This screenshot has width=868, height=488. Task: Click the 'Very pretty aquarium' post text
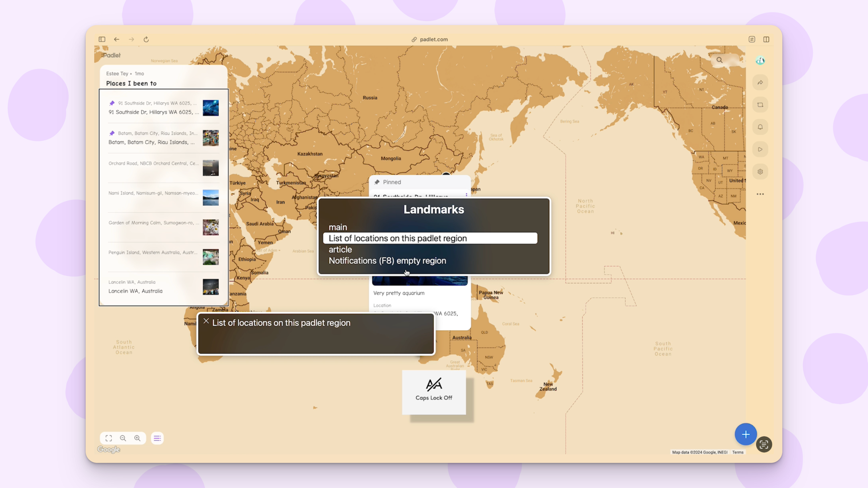coord(399,293)
